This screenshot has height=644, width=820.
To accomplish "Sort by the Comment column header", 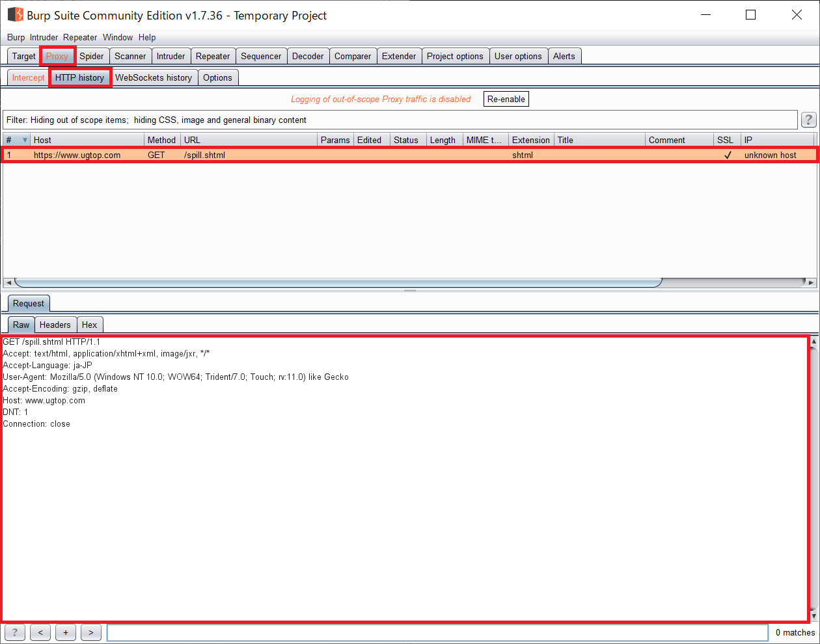I will tap(679, 140).
